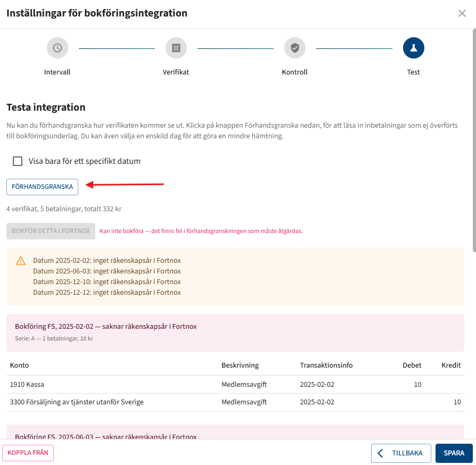476x465 pixels.
Task: Enable 'Visa bara för ett specifikt datum' checkbox
Action: pyautogui.click(x=18, y=161)
